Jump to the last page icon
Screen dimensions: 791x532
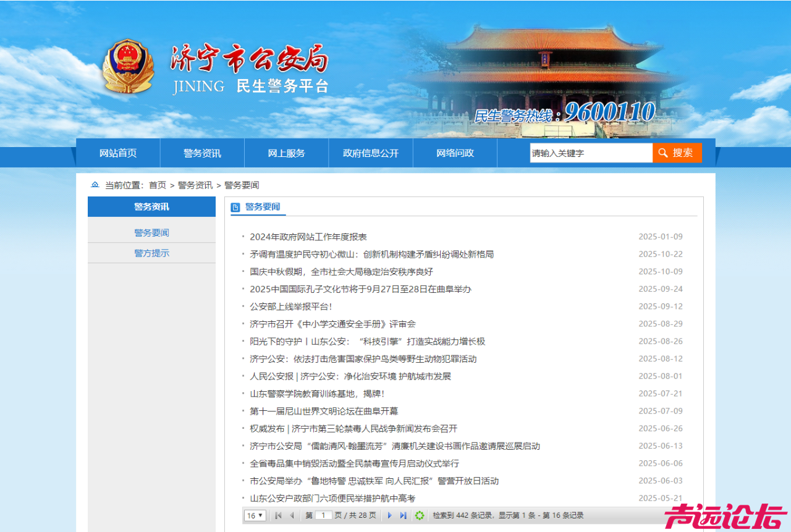(403, 515)
